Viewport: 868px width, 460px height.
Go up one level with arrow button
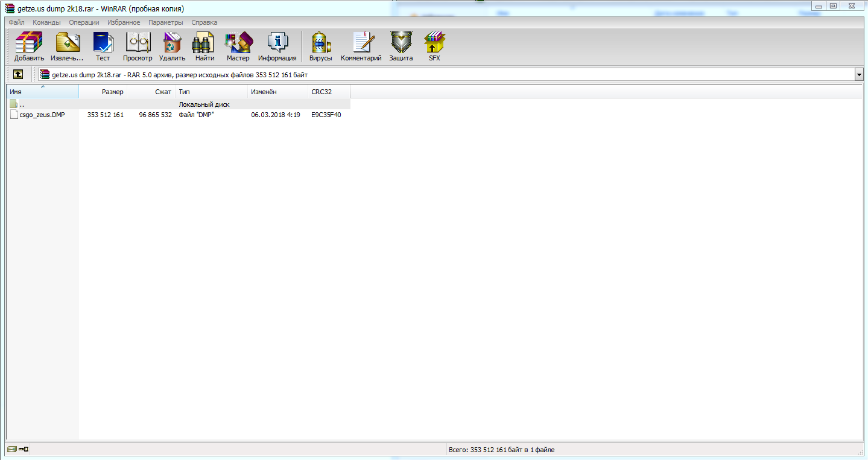click(x=18, y=74)
